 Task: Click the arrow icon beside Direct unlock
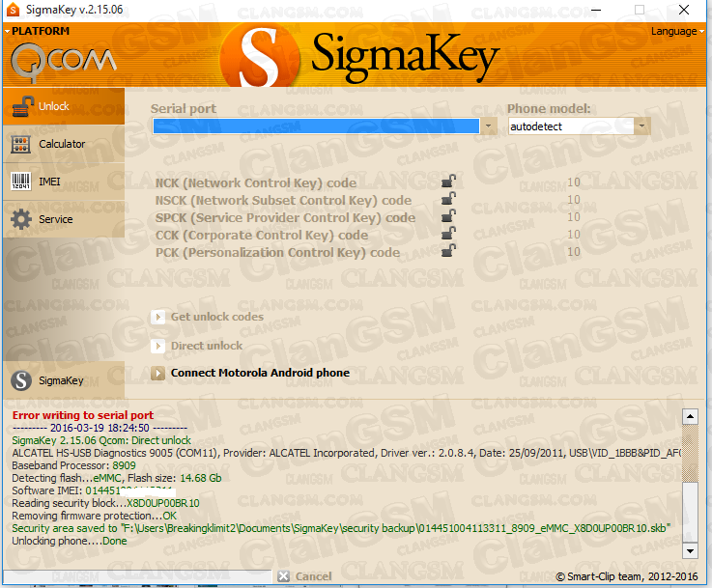coord(157,346)
